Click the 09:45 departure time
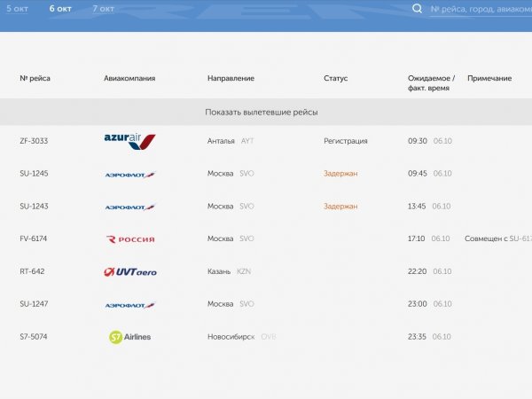 (418, 174)
